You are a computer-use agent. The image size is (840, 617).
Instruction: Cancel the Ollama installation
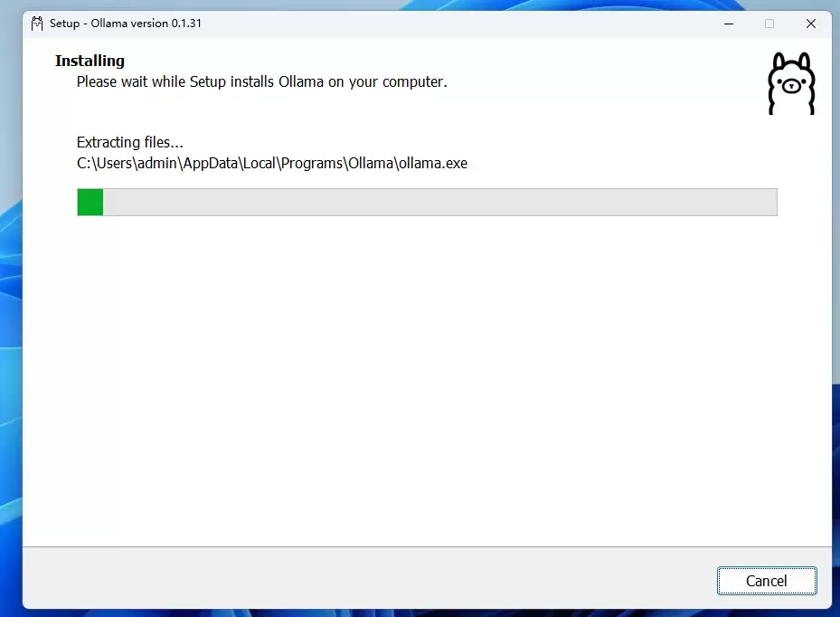pos(767,581)
